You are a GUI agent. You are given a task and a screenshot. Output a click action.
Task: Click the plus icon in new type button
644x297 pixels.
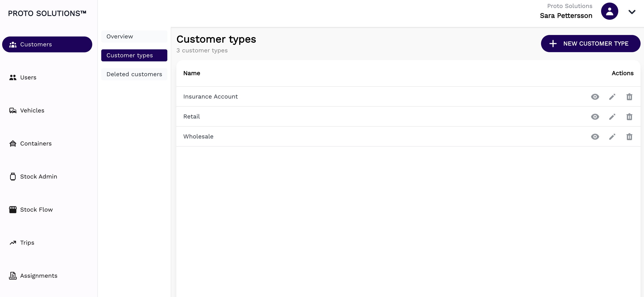[x=553, y=44]
